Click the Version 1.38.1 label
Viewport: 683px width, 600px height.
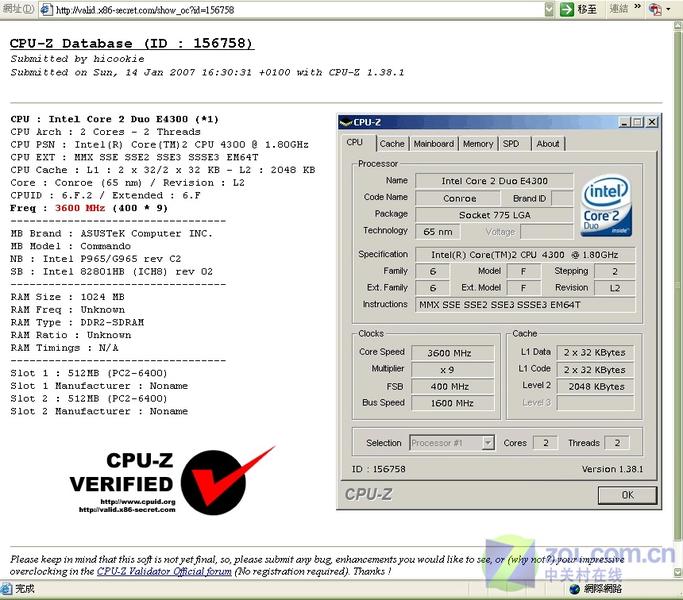(x=612, y=469)
